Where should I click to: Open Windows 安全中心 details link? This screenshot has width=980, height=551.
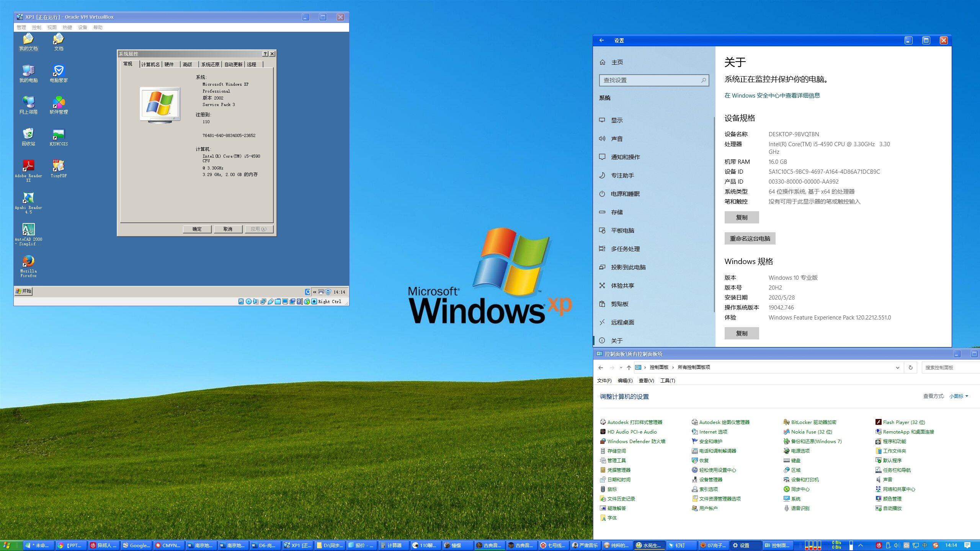click(772, 95)
